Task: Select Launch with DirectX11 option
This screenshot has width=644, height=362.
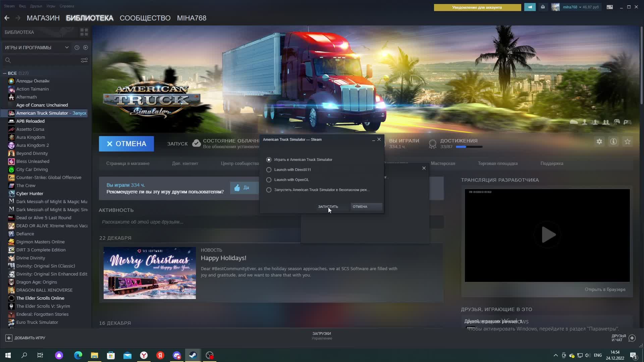Action: pyautogui.click(x=269, y=170)
